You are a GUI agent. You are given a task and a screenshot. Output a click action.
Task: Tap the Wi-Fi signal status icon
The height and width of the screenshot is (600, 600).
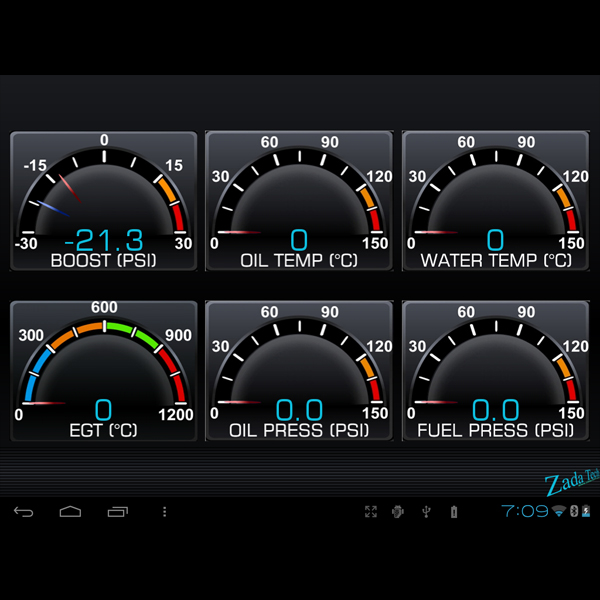tap(559, 511)
